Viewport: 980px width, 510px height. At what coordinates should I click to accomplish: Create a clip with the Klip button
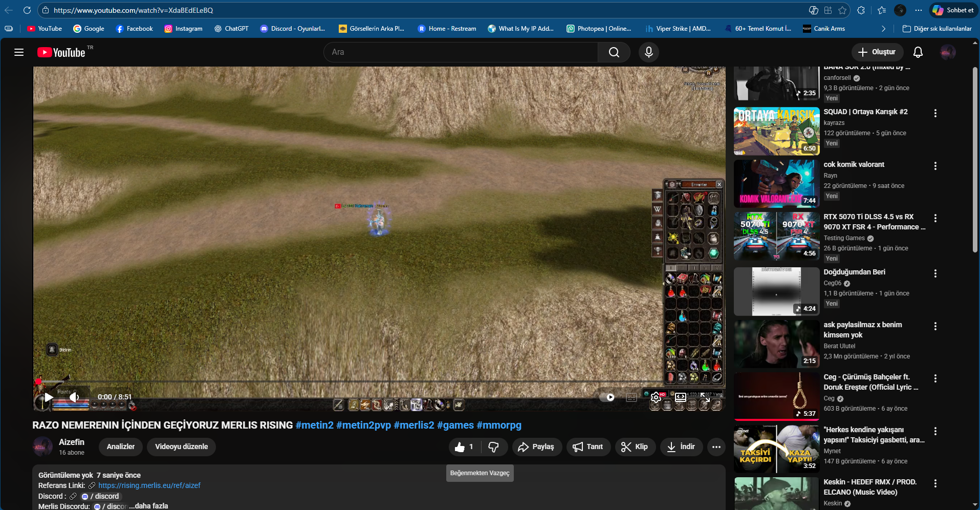[x=635, y=447]
